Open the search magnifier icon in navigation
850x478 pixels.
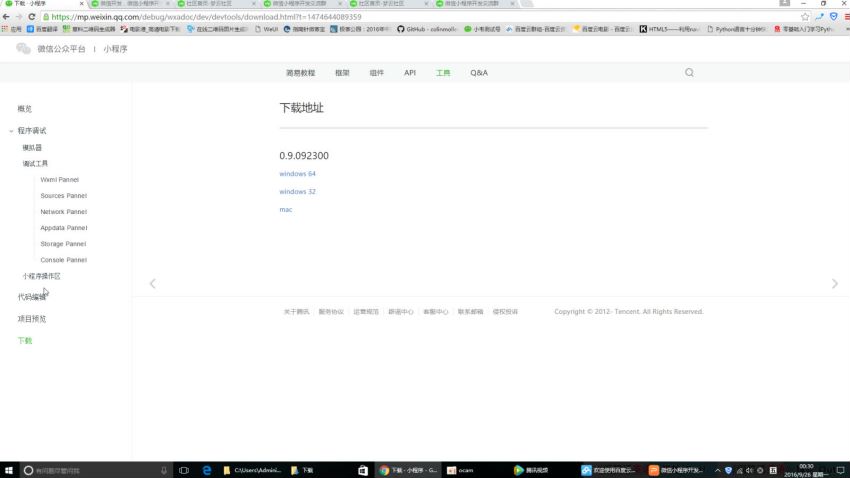coord(689,73)
